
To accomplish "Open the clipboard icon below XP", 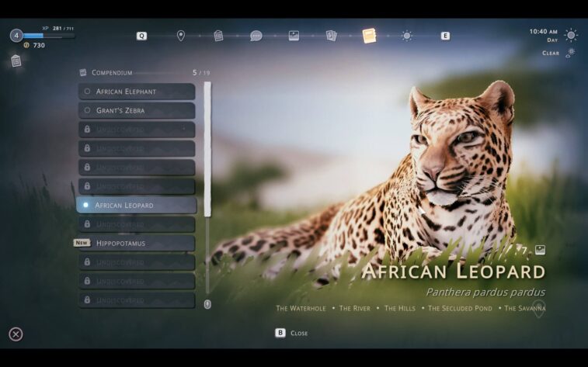I will 16,61.
